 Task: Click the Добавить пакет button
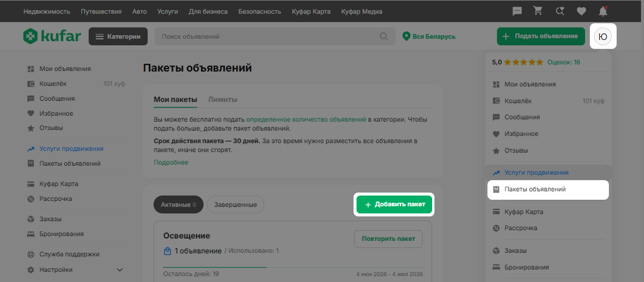[394, 204]
